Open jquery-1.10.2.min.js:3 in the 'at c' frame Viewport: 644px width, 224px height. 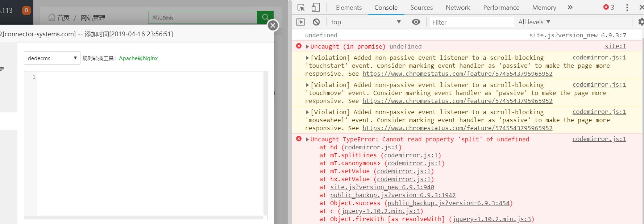tap(381, 211)
